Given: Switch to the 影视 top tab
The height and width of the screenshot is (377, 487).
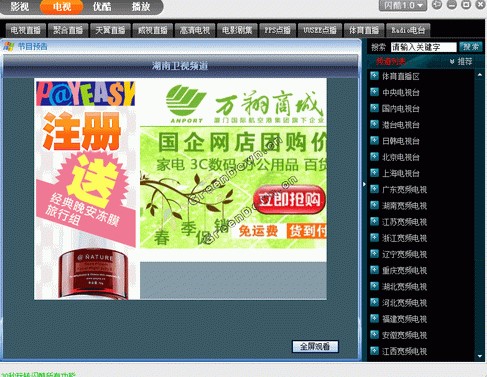Looking at the screenshot, I should click(x=19, y=6).
